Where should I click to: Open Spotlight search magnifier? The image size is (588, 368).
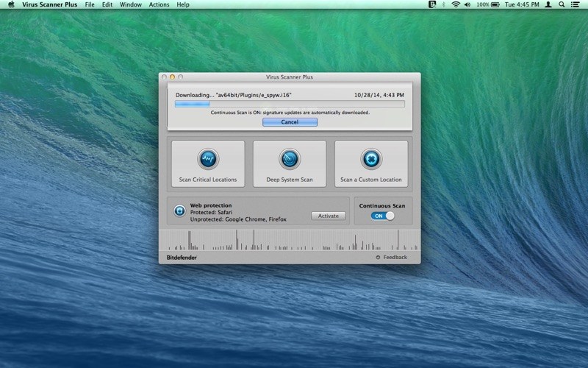point(562,4)
